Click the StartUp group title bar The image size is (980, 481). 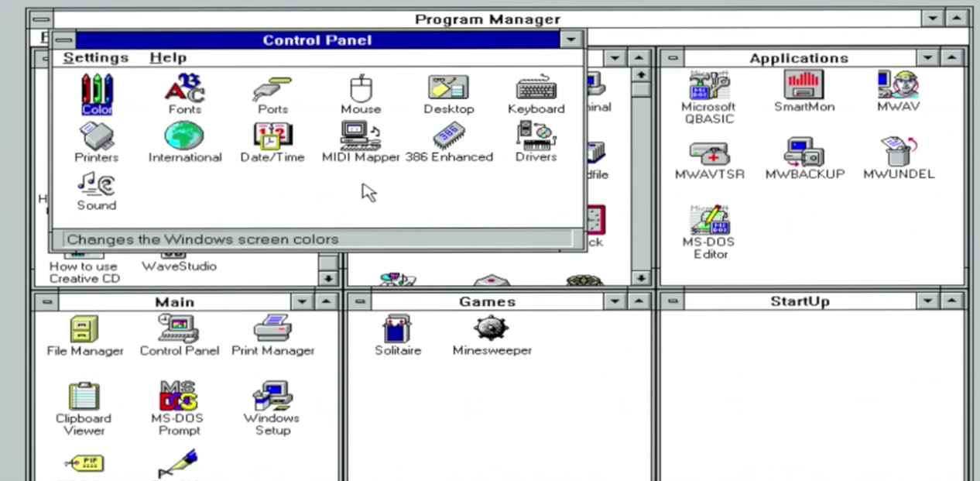coord(799,301)
